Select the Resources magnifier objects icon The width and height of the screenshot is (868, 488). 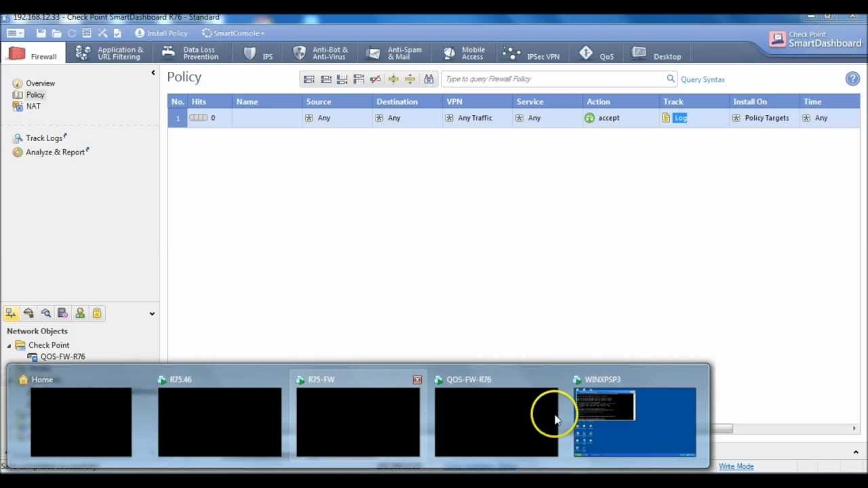tap(45, 313)
